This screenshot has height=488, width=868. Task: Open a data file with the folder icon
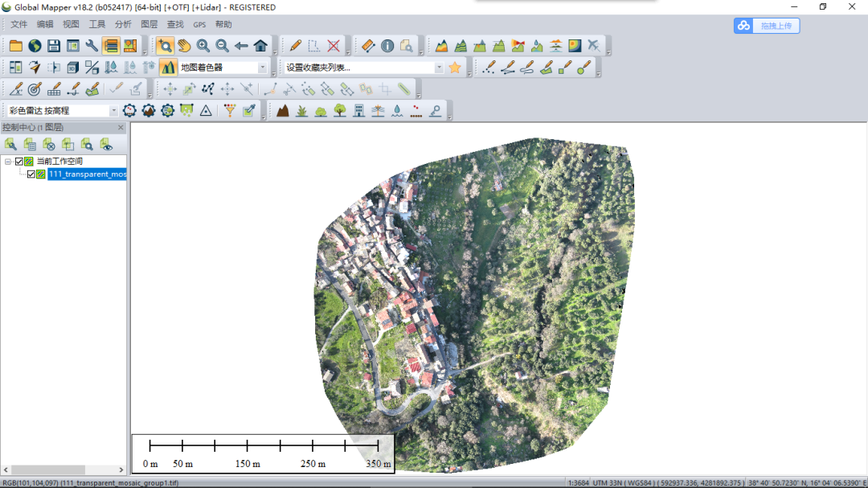point(15,46)
